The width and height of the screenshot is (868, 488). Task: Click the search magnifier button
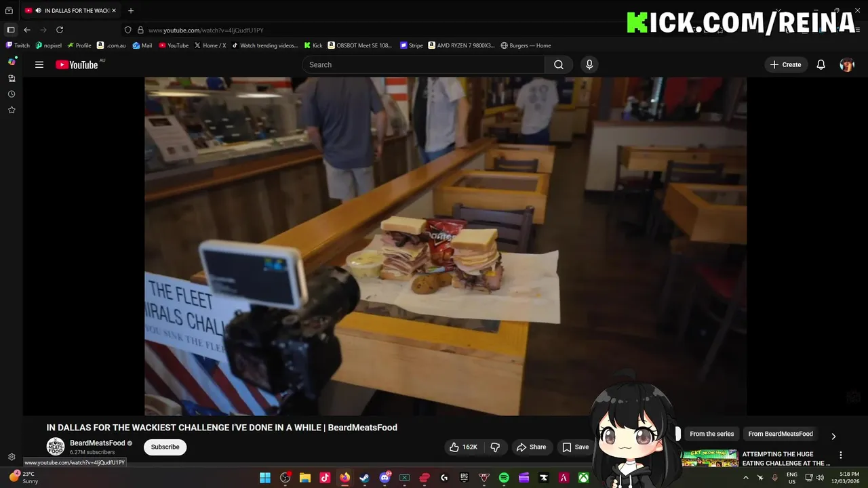point(559,64)
